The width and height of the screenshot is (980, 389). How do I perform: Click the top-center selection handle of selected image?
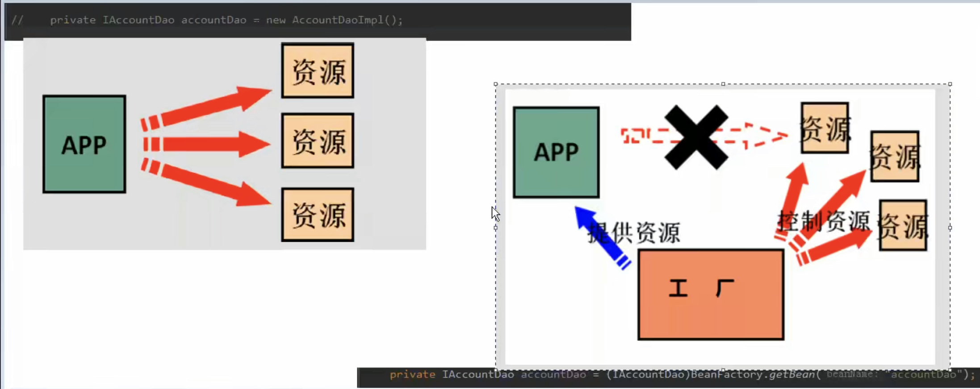pos(723,84)
